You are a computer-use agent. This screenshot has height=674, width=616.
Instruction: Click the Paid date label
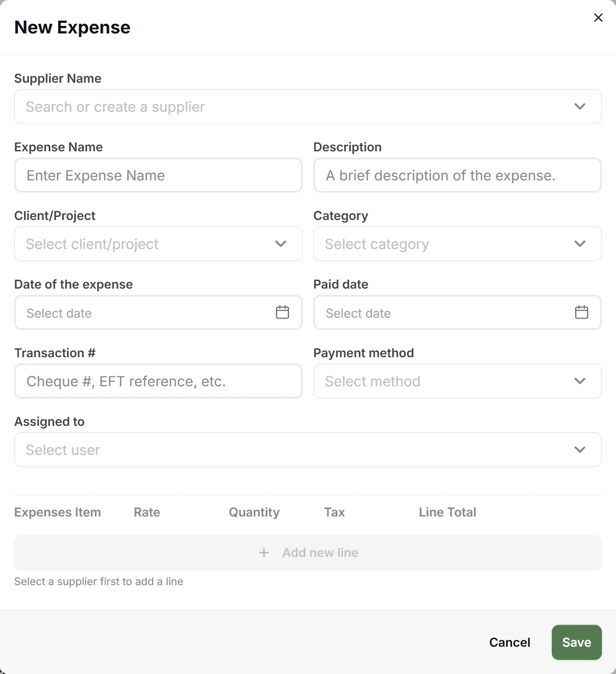click(341, 284)
